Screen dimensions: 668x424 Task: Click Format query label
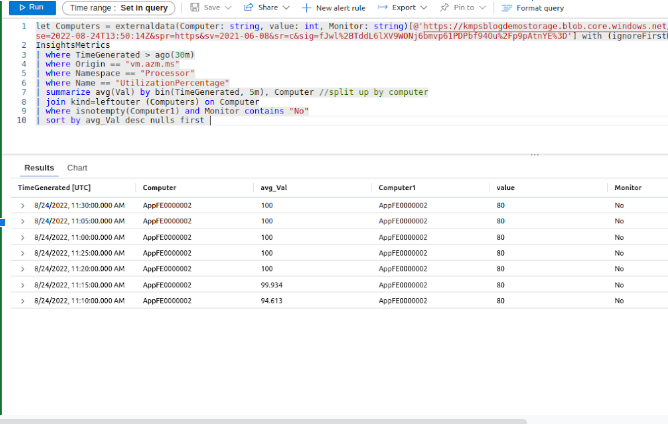540,8
